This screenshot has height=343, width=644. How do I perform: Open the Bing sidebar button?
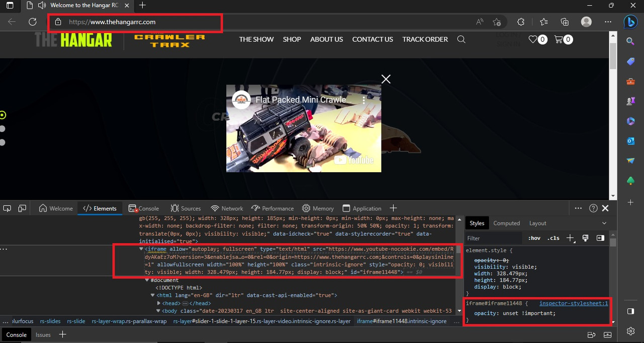630,22
